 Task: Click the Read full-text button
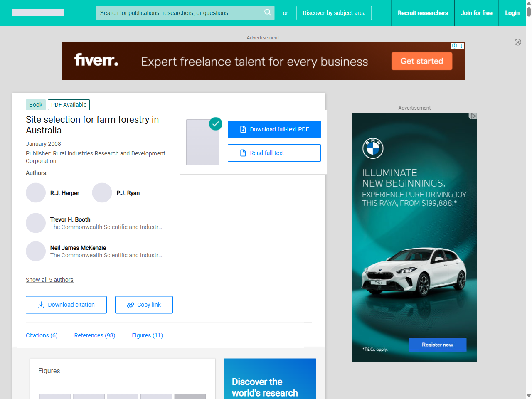point(274,153)
